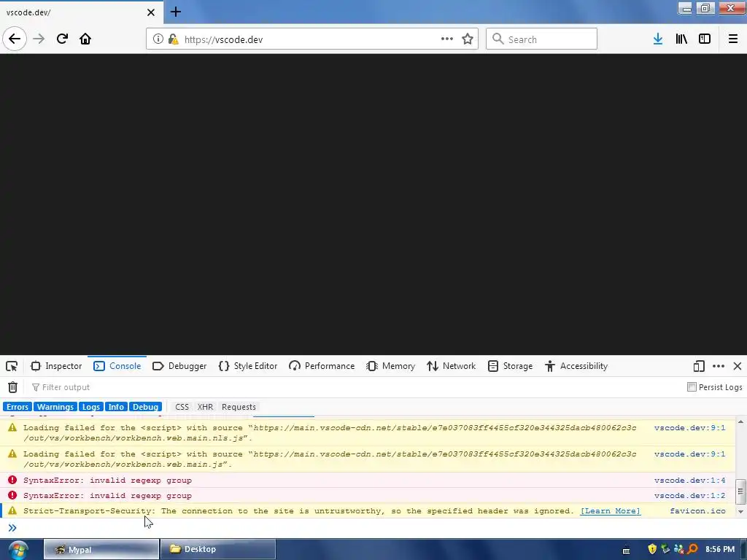Reload the vscode.dev page
Screen dimensions: 747x560
pos(62,39)
